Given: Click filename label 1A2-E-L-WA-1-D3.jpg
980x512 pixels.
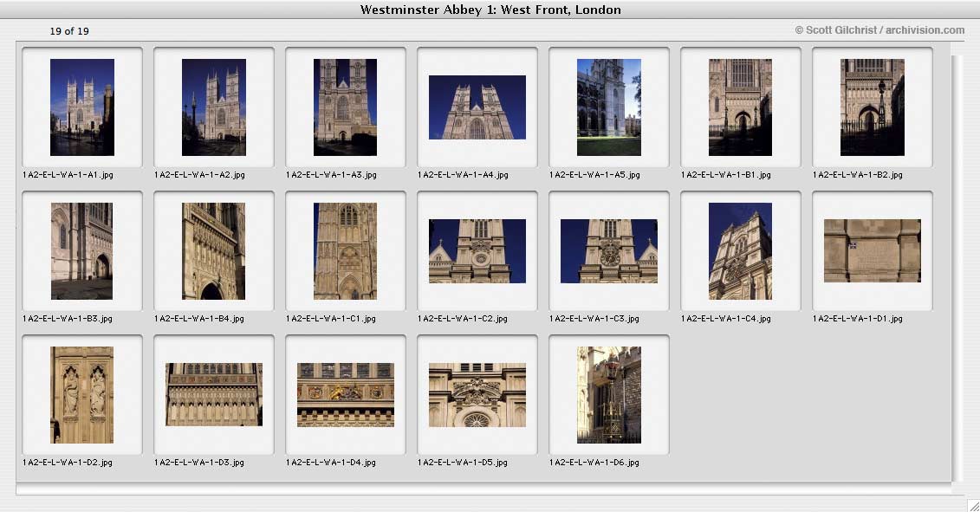Looking at the screenshot, I should pos(199,463).
